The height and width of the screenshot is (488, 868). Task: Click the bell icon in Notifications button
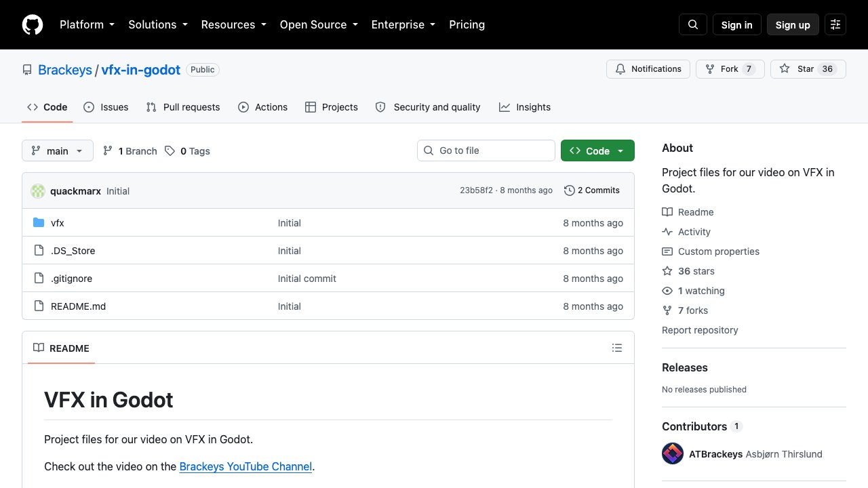(x=620, y=69)
